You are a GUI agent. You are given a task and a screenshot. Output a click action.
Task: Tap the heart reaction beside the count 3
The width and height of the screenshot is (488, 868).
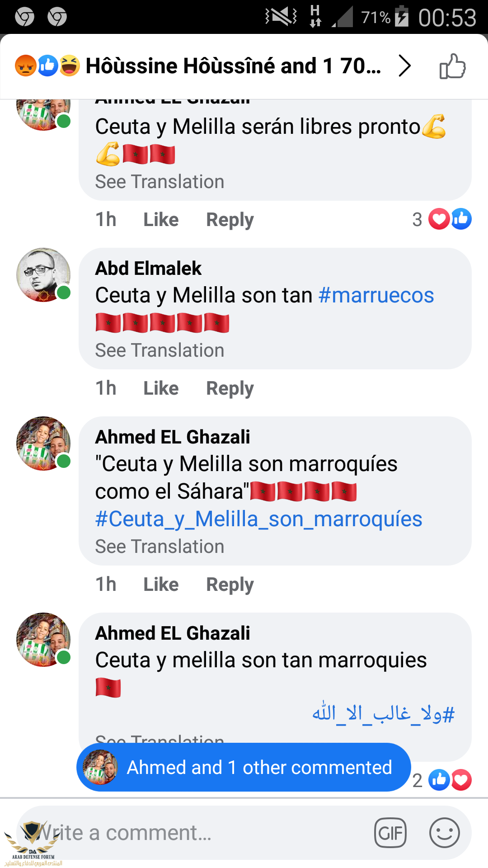[439, 219]
